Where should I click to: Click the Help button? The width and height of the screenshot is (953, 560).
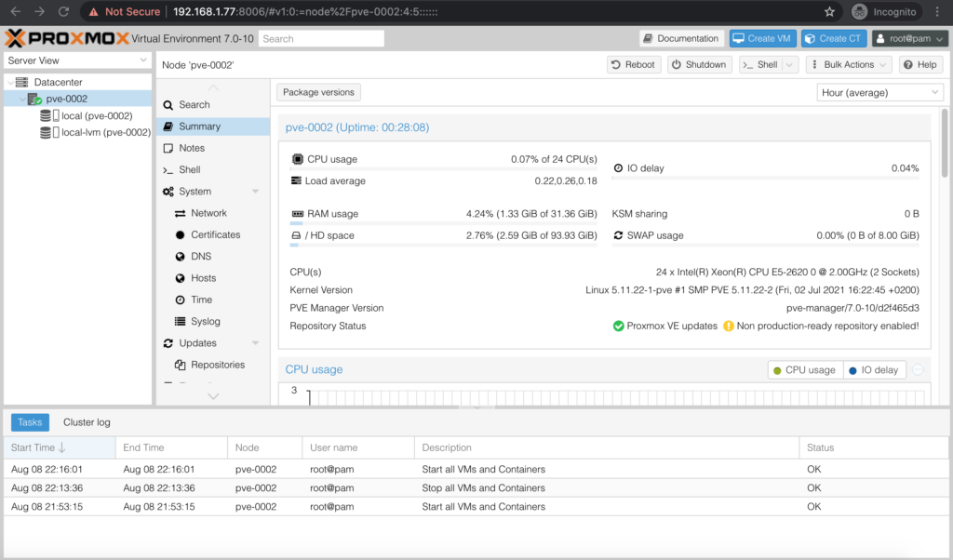coord(920,65)
